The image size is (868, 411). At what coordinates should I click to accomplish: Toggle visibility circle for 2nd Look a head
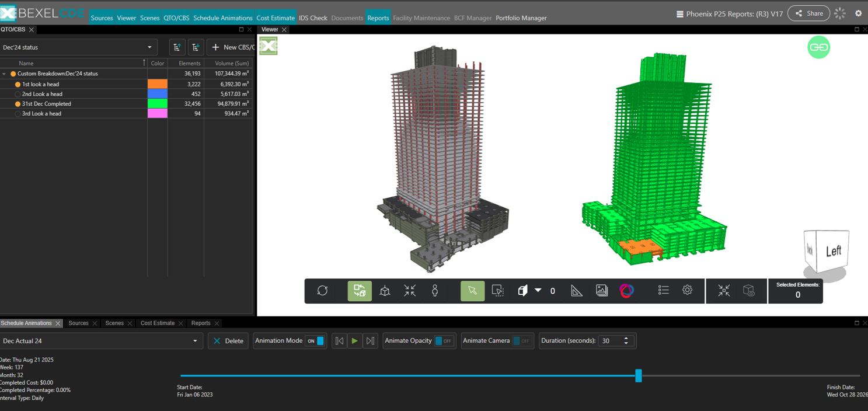pos(18,94)
